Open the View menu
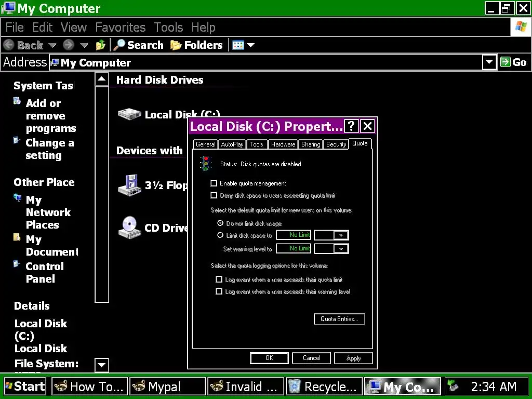This screenshot has height=399, width=532. tap(74, 27)
